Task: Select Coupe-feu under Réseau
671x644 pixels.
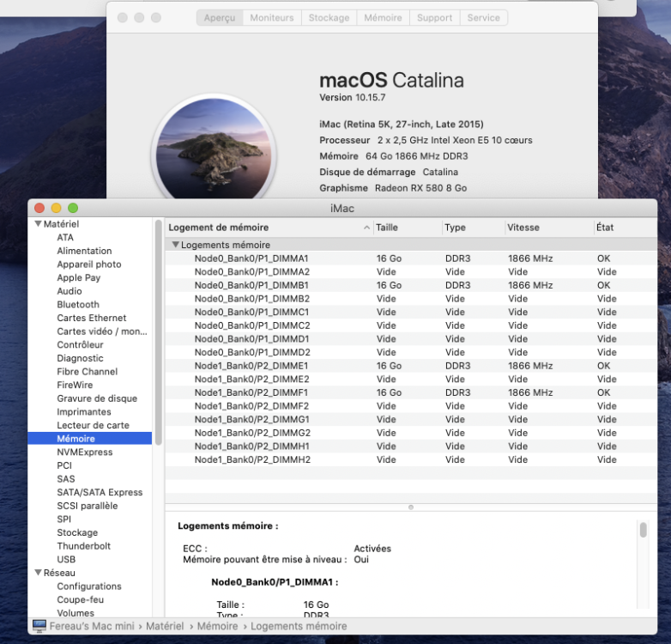Action: tap(81, 599)
